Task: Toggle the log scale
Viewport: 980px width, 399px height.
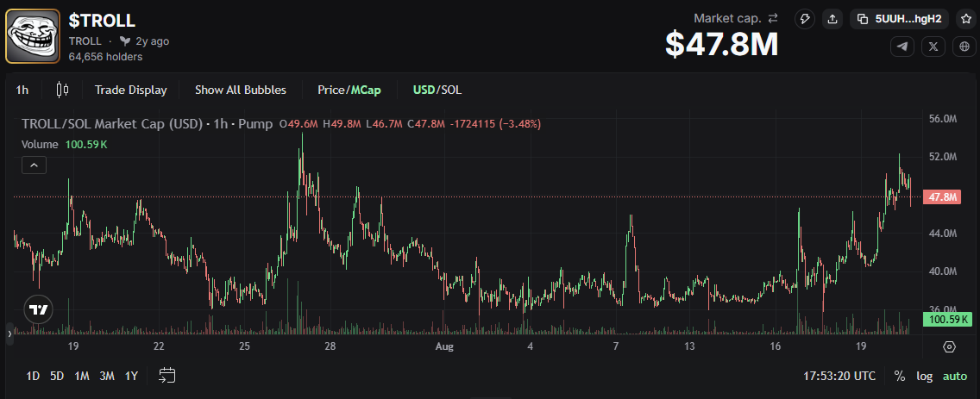Action: click(x=925, y=376)
